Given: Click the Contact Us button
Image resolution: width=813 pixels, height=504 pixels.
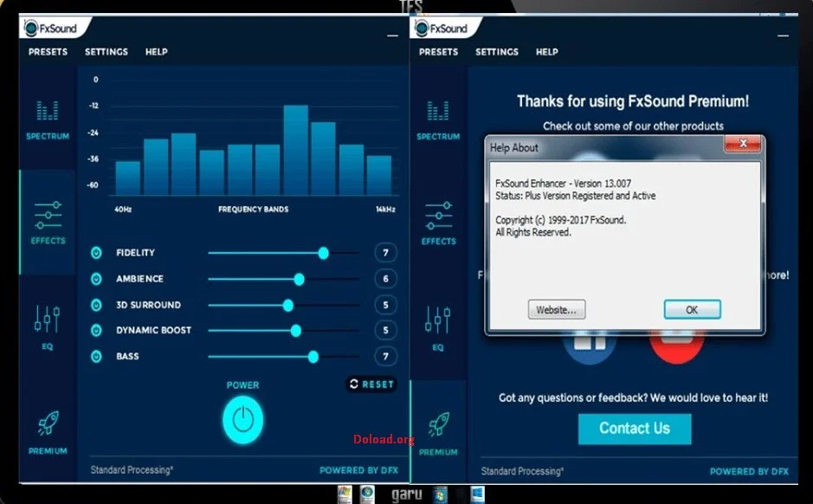Looking at the screenshot, I should (x=635, y=429).
